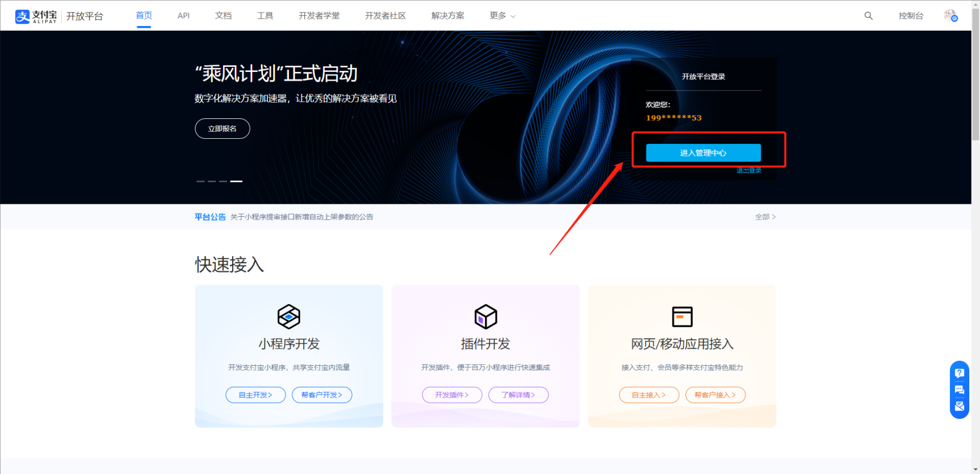Click the 退出登录 link
This screenshot has height=474, width=980.
[x=748, y=170]
